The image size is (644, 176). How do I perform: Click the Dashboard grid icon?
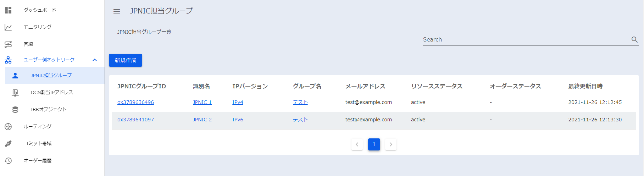(x=8, y=10)
